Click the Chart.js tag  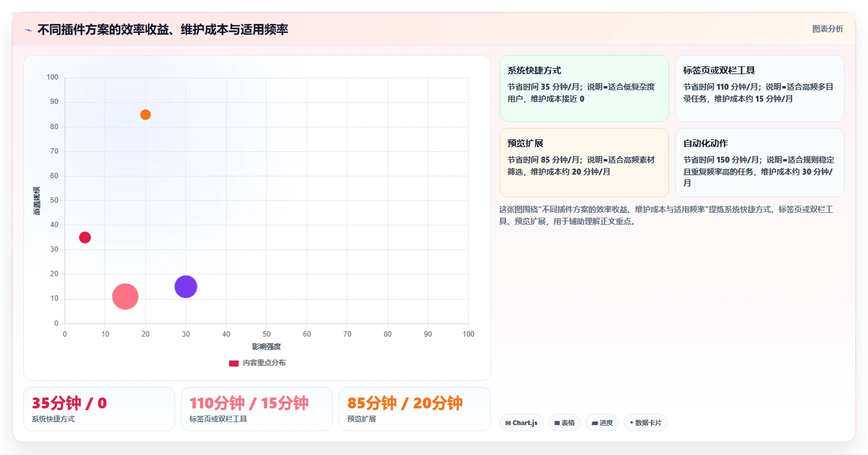click(521, 423)
